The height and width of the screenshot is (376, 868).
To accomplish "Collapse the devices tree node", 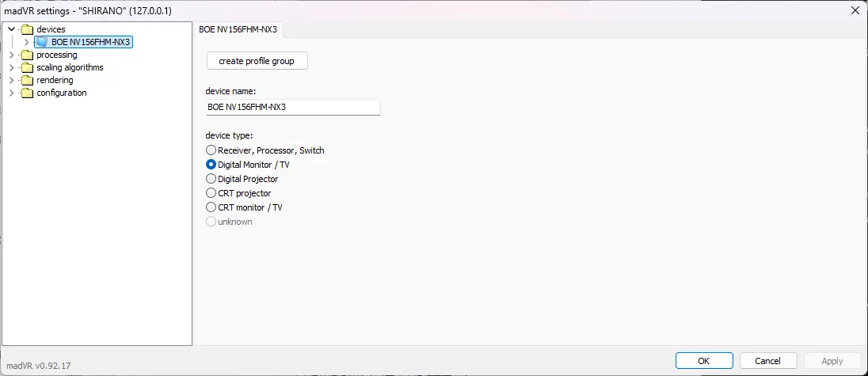I will tap(11, 29).
